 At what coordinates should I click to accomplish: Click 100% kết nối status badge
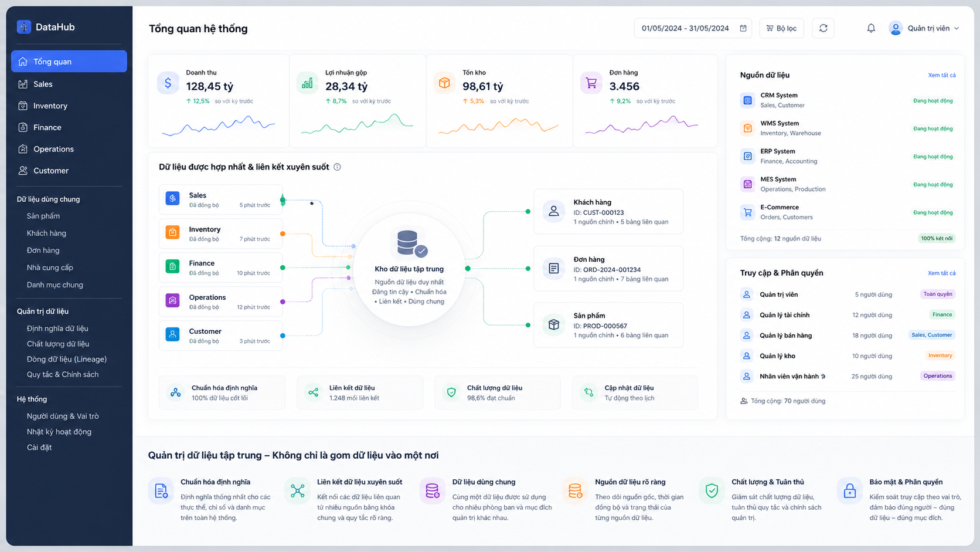tap(937, 238)
